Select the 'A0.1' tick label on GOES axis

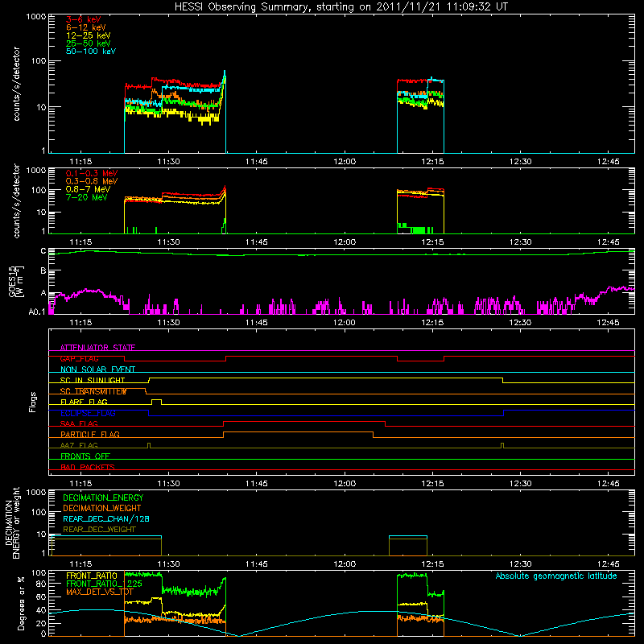[37, 312]
